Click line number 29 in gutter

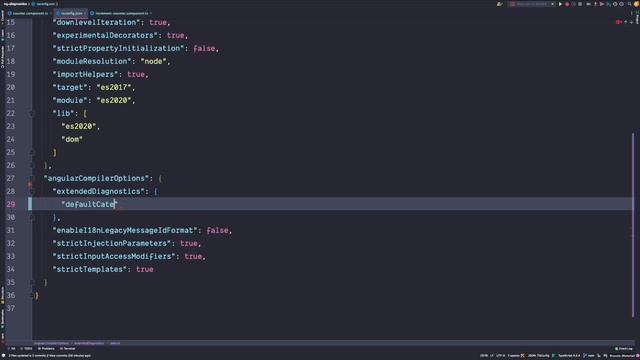11,204
